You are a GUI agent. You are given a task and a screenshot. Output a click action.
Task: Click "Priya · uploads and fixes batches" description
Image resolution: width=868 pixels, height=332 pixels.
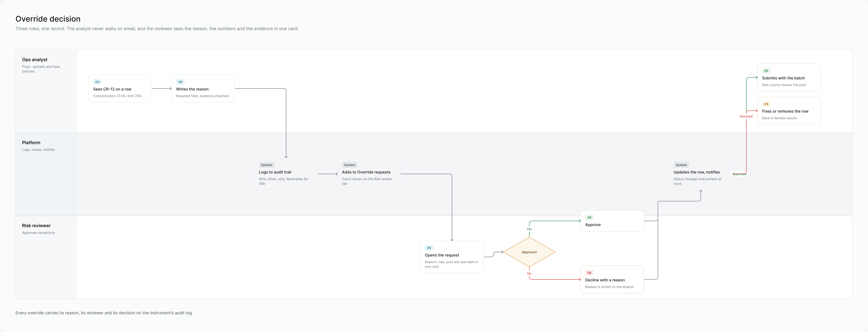click(x=41, y=69)
